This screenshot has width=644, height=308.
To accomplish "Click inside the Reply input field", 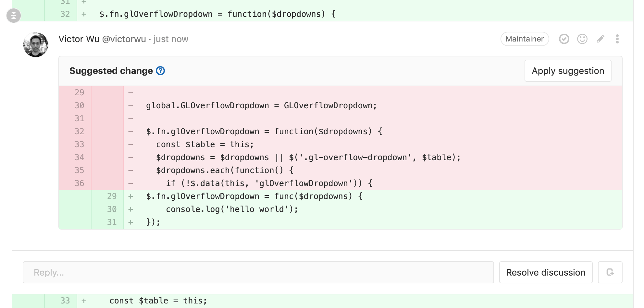I will pyautogui.click(x=227, y=272).
